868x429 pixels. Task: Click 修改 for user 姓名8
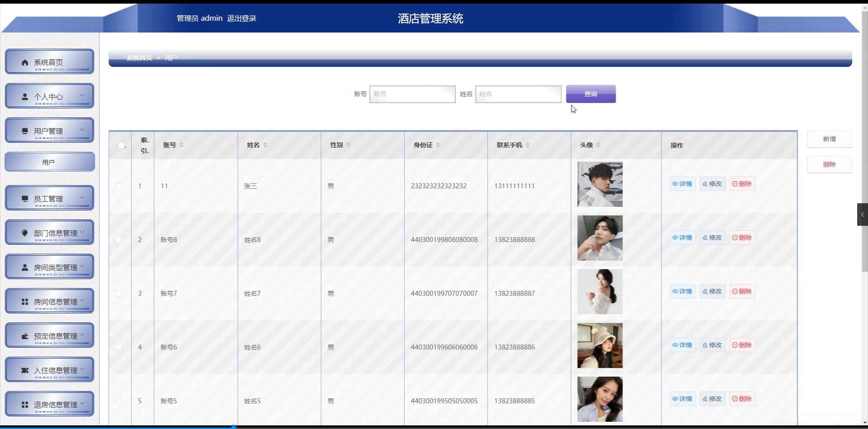pyautogui.click(x=712, y=238)
